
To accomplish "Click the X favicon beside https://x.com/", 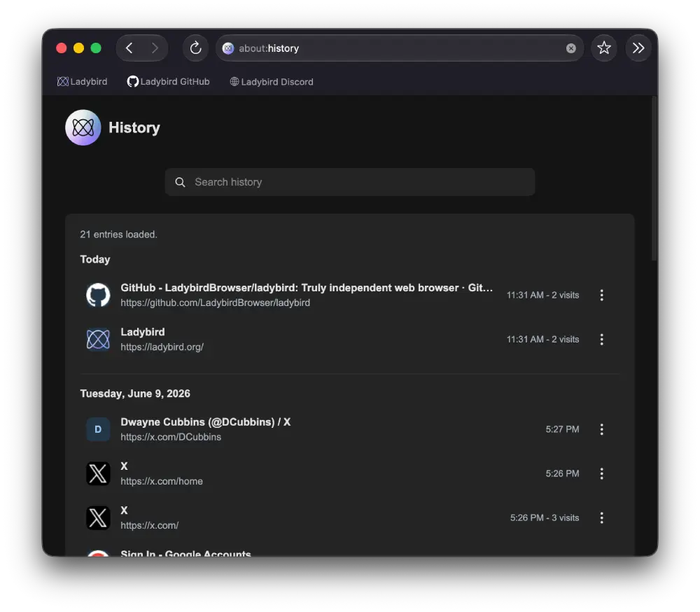I will coord(98,517).
